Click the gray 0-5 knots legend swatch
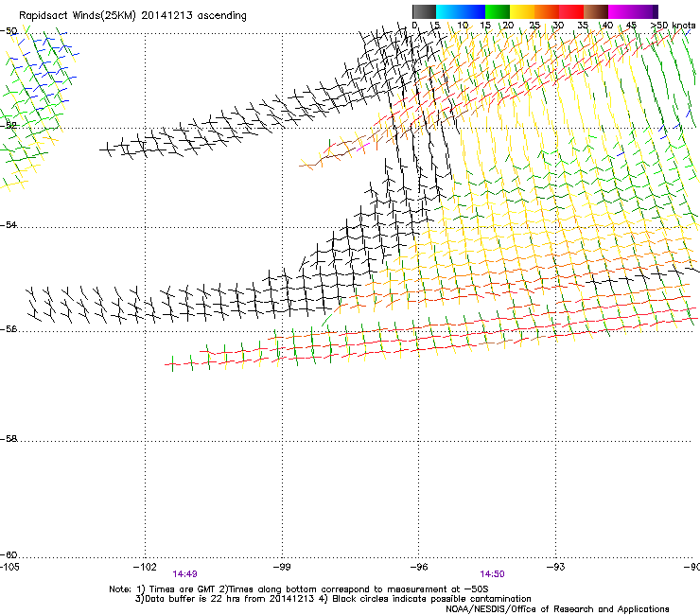 click(424, 11)
